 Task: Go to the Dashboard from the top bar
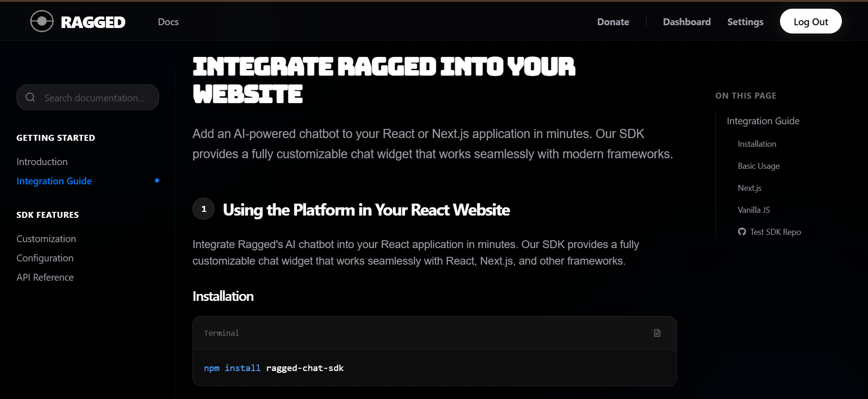point(686,22)
